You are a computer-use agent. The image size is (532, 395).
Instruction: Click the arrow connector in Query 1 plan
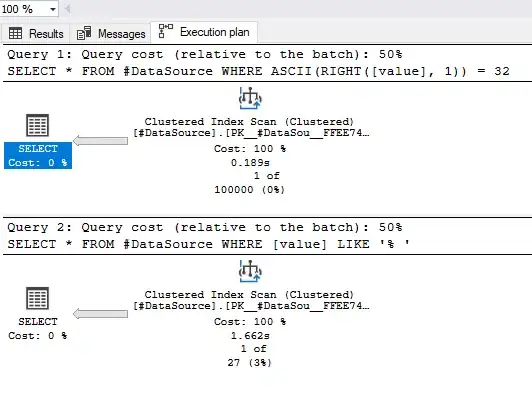[x=100, y=140]
